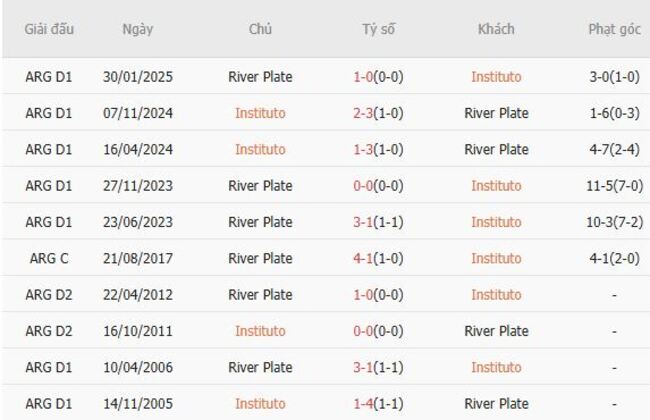This screenshot has width=650, height=420.
Task: Click the 'Chủ' column header
Action: 260,29
